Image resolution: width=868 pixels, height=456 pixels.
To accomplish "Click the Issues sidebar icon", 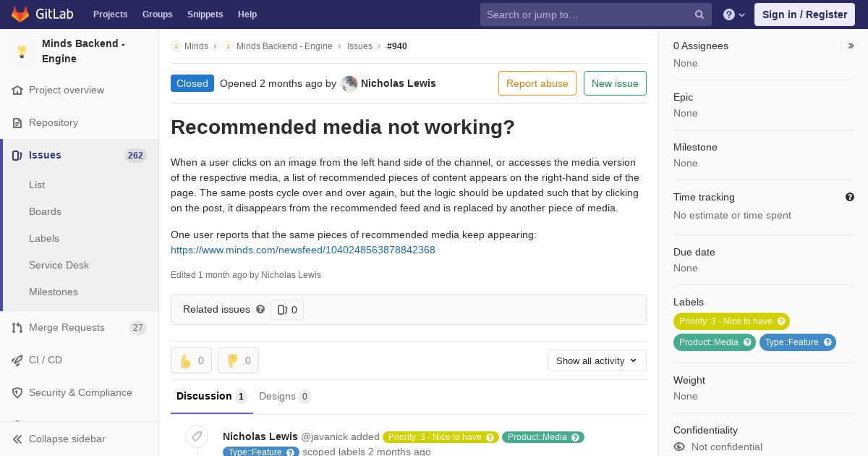I will point(17,156).
